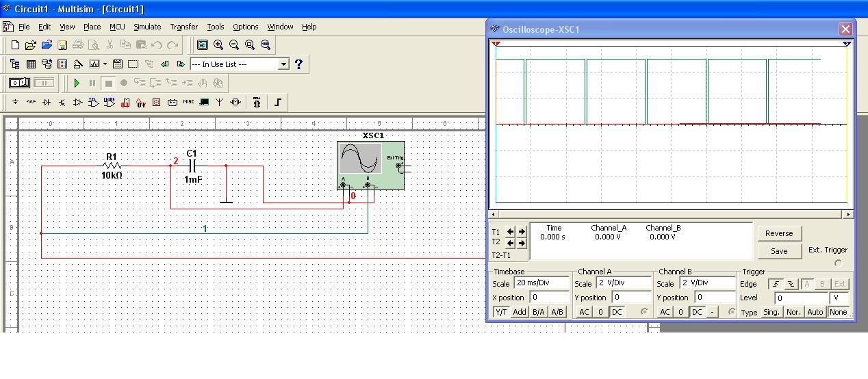Set trigger type to Nor.

(x=793, y=312)
